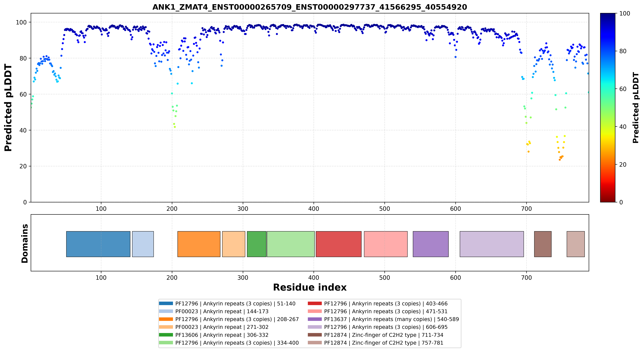
Task: Select the brown zinc-finger block 711-734
Action: click(x=543, y=244)
